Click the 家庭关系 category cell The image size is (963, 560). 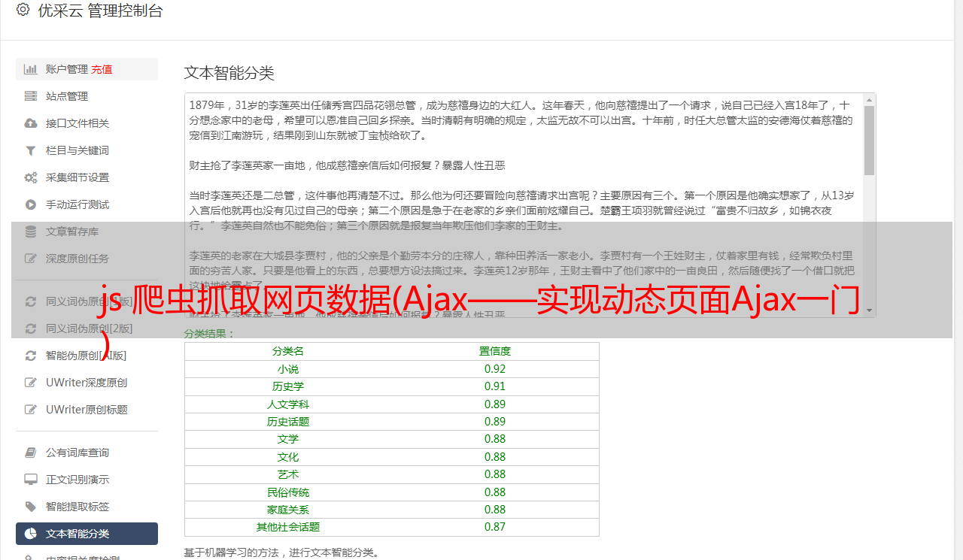click(x=288, y=510)
